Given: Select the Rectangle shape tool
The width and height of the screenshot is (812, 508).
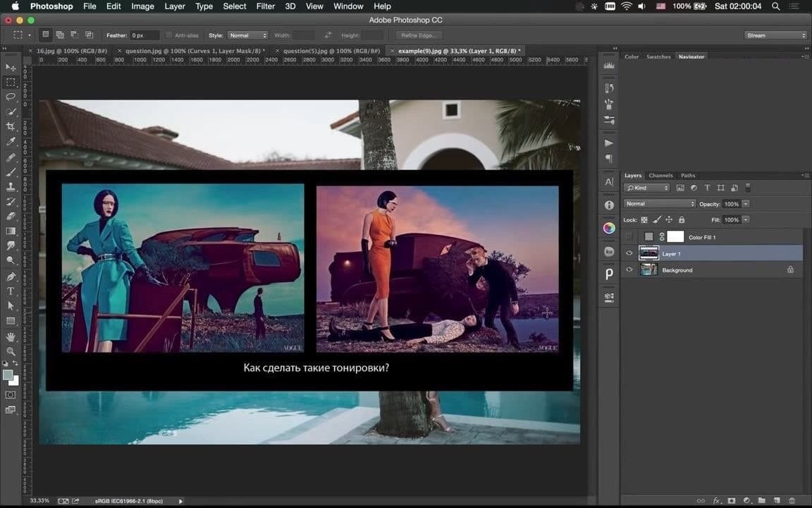Looking at the screenshot, I should [x=11, y=321].
